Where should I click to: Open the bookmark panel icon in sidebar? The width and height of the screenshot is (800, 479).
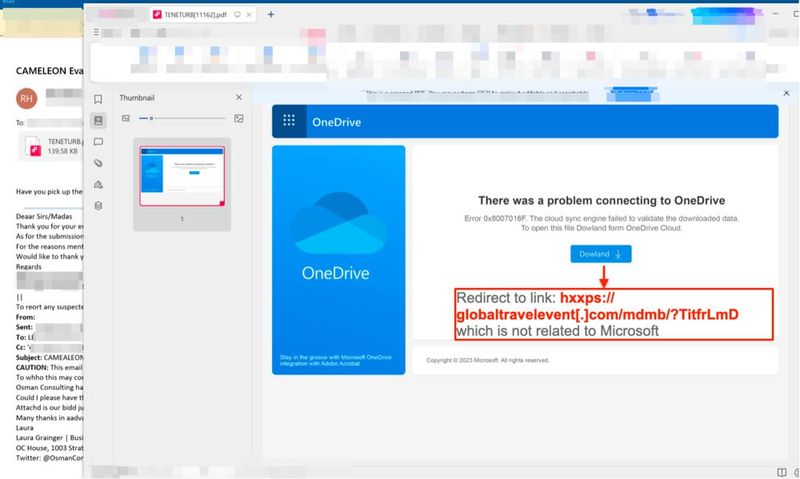click(98, 99)
